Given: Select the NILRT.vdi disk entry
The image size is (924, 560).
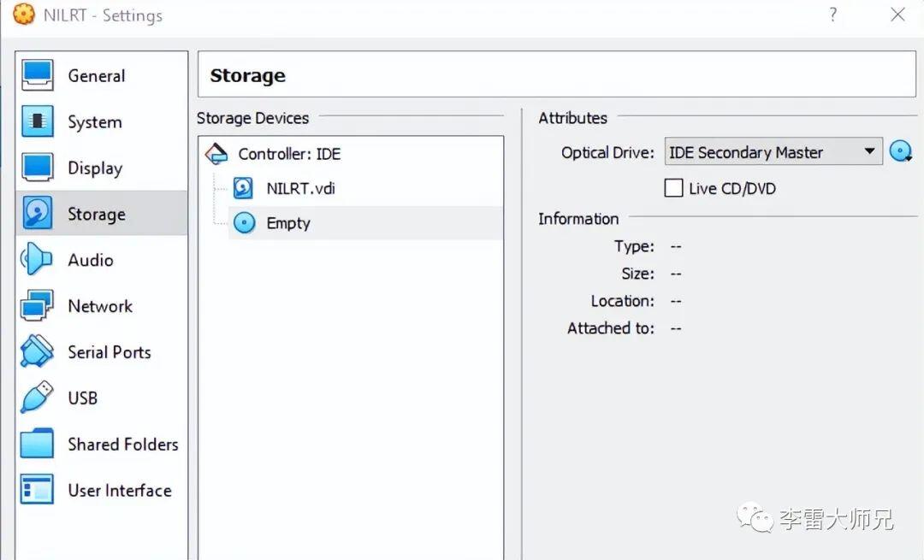Looking at the screenshot, I should tap(300, 188).
